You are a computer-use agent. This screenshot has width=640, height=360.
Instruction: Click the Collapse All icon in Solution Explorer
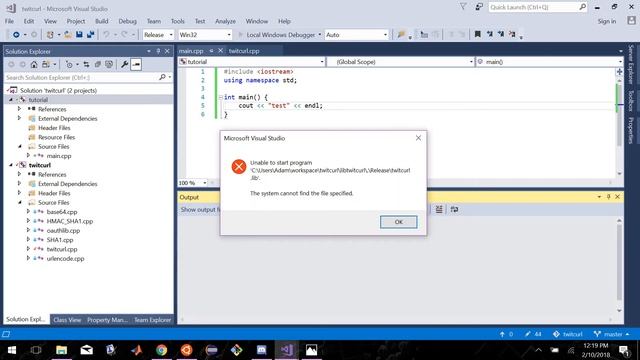click(x=98, y=64)
